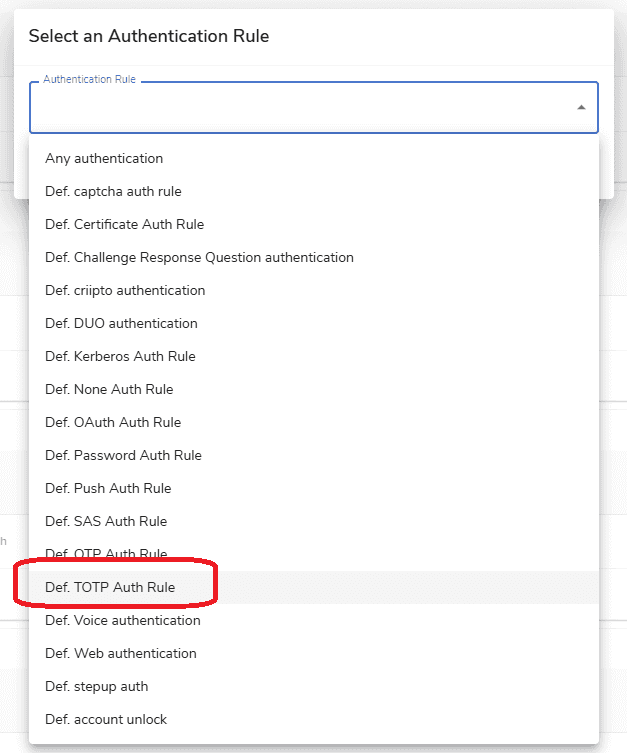
Task: Select 'Def. stepup auth' rule
Action: coord(96,686)
